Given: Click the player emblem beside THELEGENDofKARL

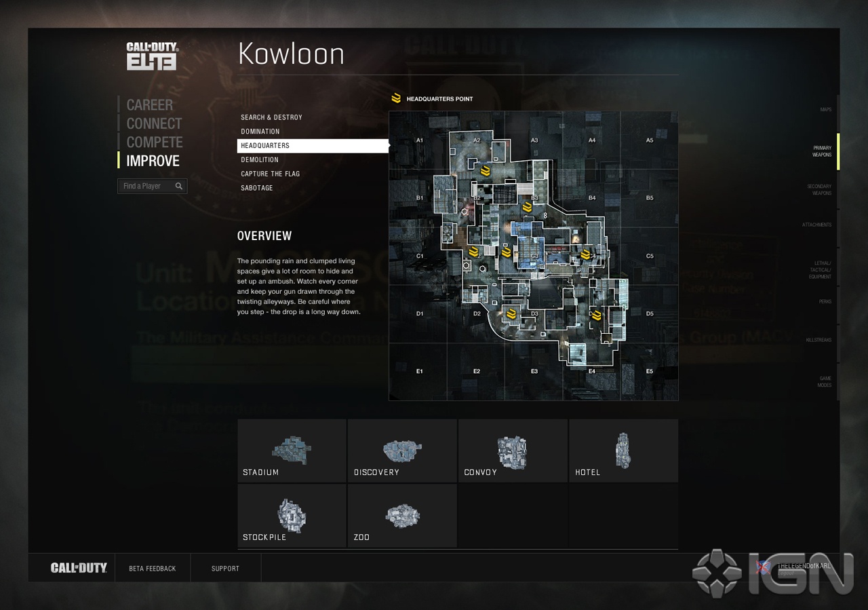Looking at the screenshot, I should (x=762, y=568).
